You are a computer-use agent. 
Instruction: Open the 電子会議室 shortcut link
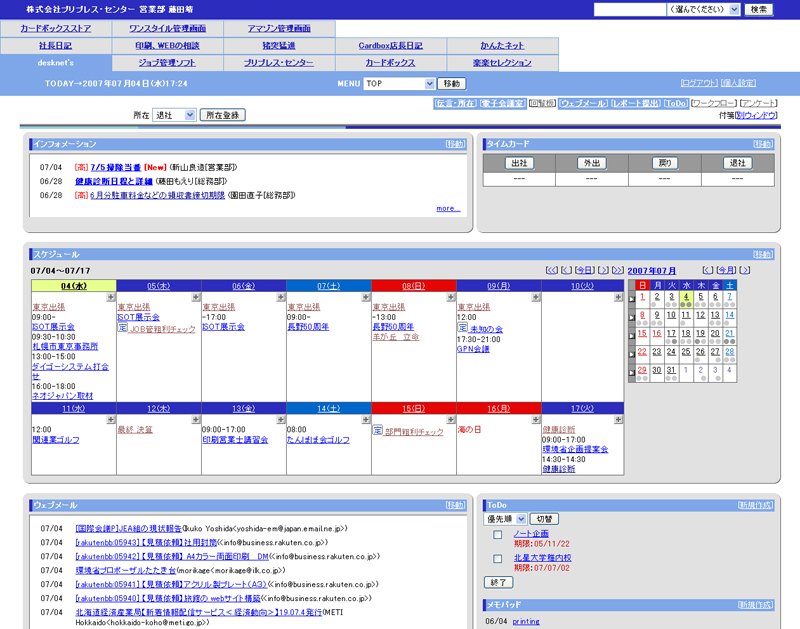pos(502,104)
